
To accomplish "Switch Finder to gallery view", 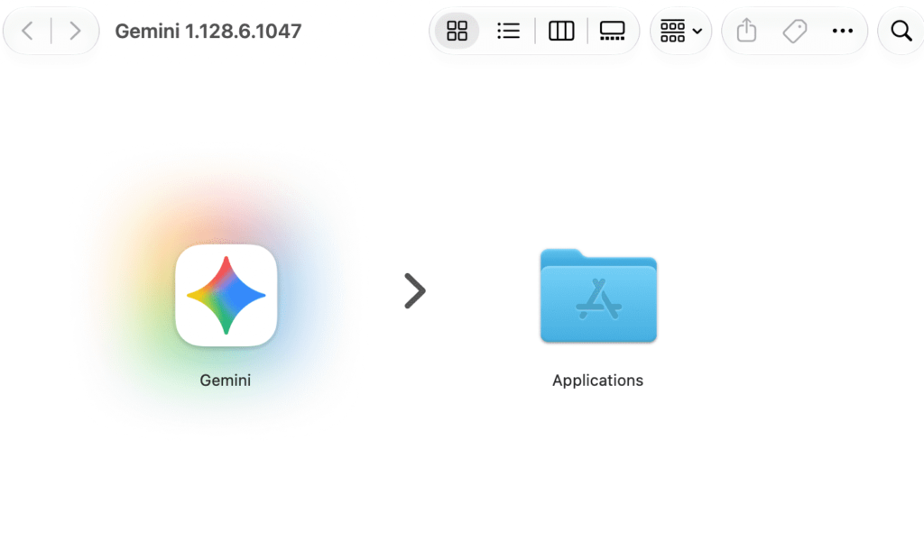I will [x=613, y=31].
